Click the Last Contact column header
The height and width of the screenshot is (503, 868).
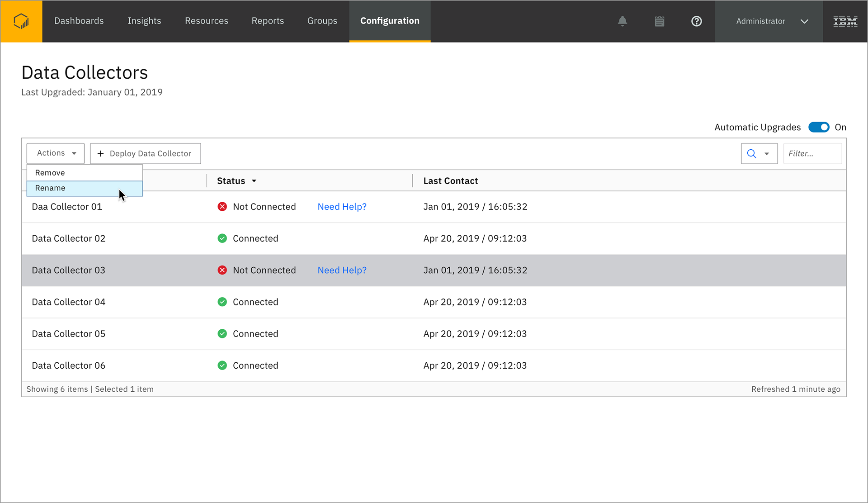(450, 181)
